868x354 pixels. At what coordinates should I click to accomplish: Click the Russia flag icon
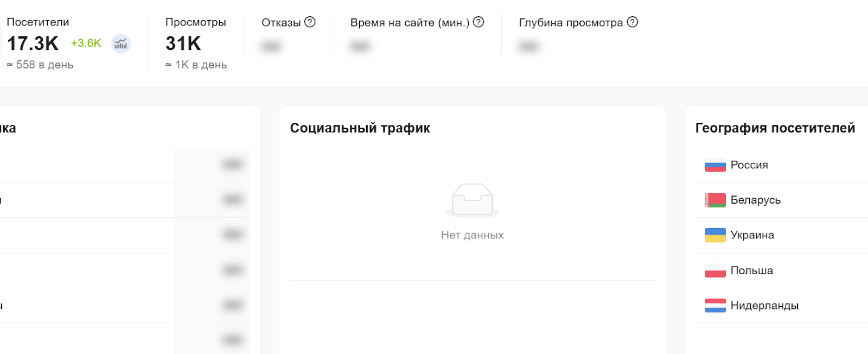click(715, 165)
